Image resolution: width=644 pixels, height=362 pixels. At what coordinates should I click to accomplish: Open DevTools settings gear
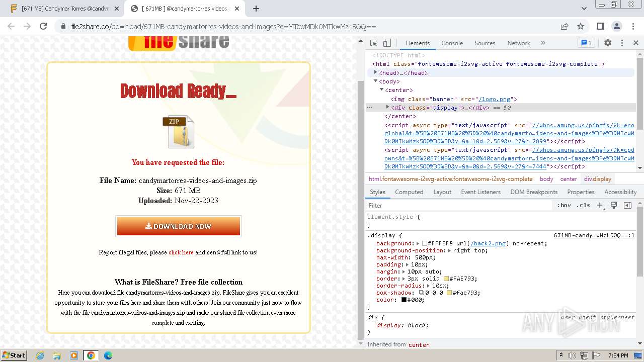608,43
